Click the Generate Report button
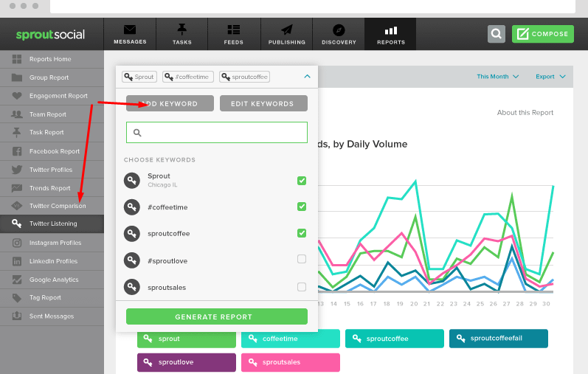This screenshot has height=374, width=588. 217,316
